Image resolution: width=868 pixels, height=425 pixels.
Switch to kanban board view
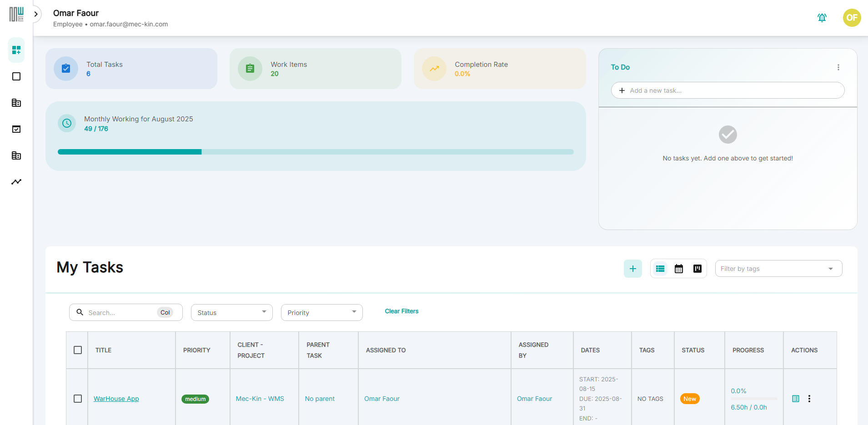pyautogui.click(x=697, y=269)
